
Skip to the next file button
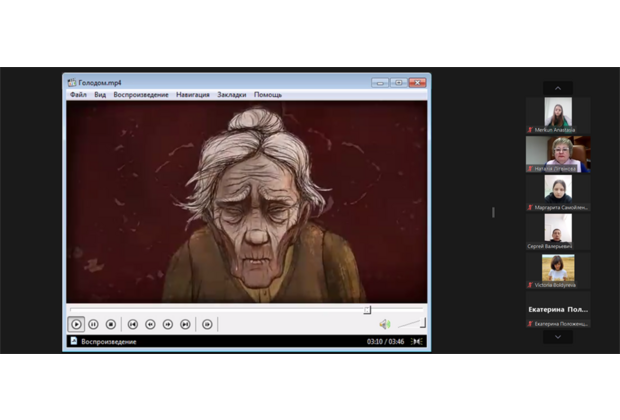(x=186, y=324)
